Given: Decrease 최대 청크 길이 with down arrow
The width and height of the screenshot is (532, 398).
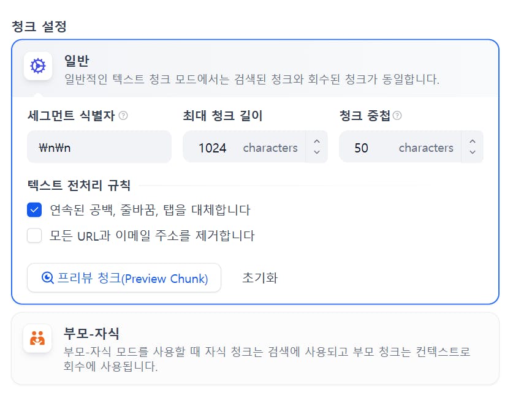Looking at the screenshot, I should [317, 152].
